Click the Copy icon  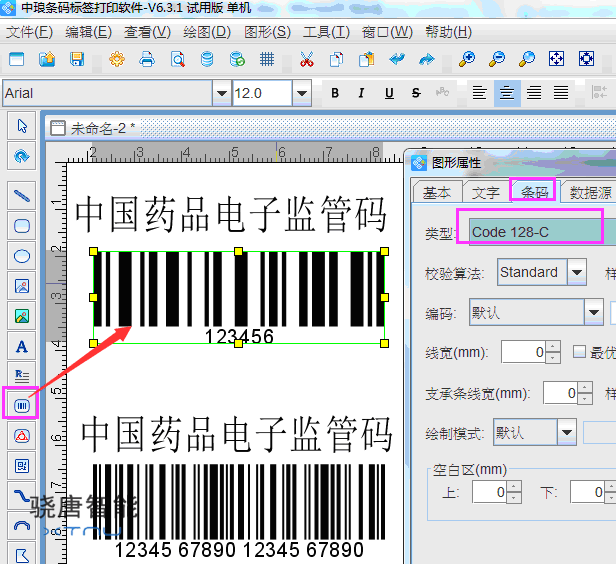(336, 59)
